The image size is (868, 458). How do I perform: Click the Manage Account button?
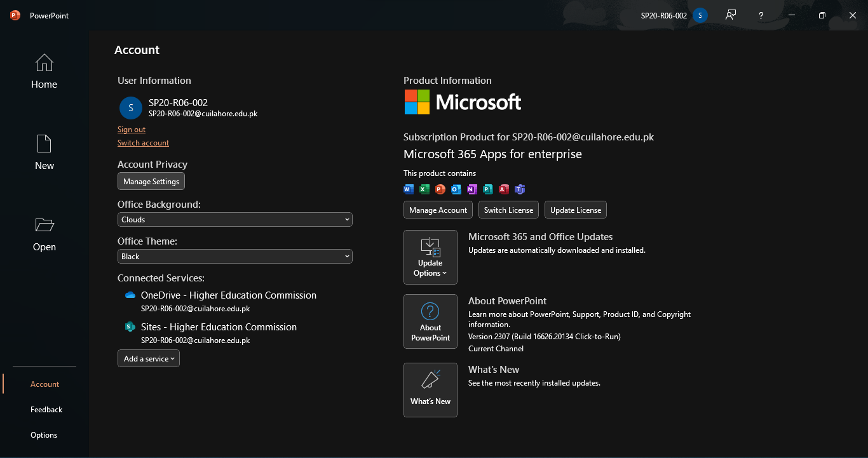[x=438, y=210]
